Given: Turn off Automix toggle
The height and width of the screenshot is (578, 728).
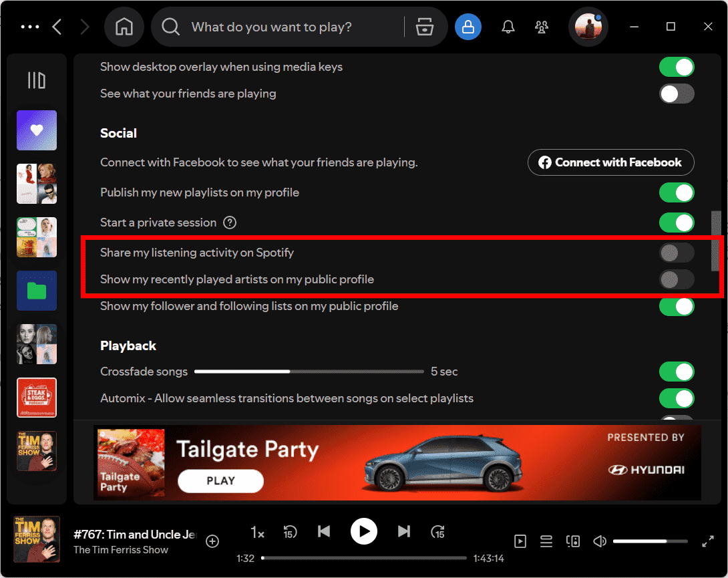Looking at the screenshot, I should tap(677, 399).
